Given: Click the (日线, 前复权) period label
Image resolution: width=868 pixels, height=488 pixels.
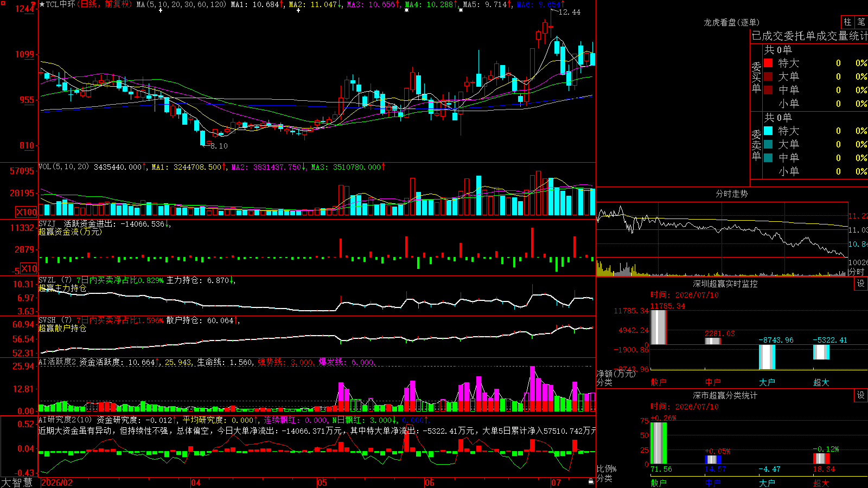Looking at the screenshot, I should tap(104, 4).
